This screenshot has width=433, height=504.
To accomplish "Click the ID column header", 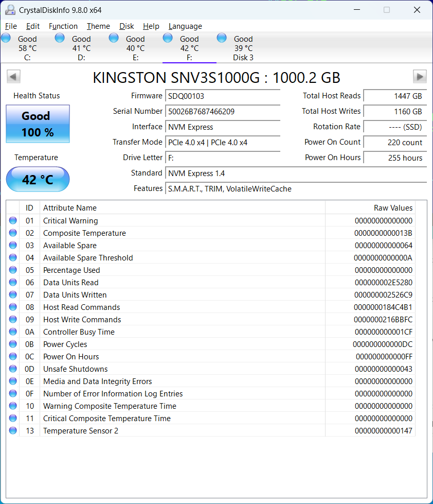I will [29, 207].
